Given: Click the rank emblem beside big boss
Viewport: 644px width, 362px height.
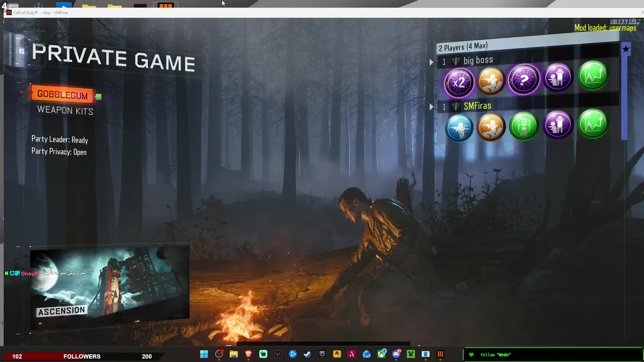Looking at the screenshot, I should tap(456, 61).
